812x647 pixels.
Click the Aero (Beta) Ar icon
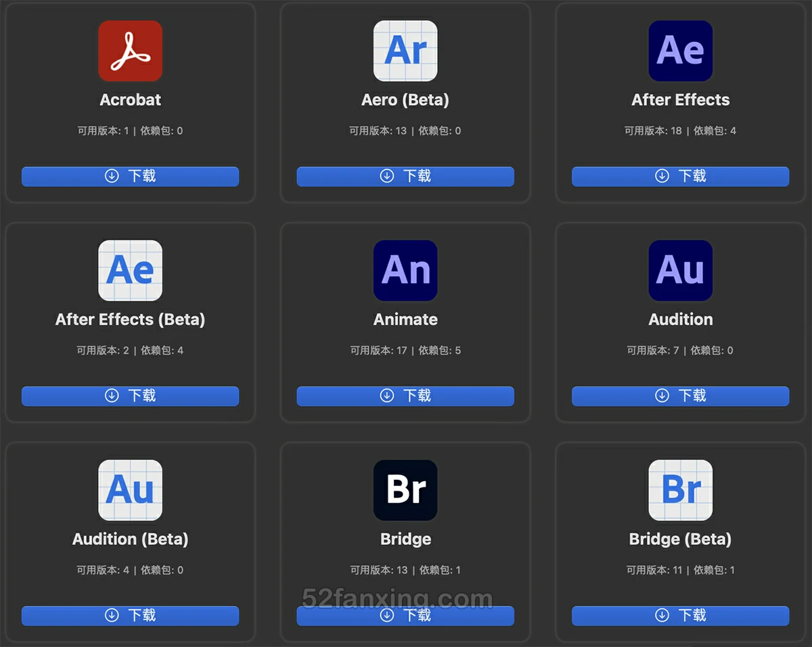tap(405, 51)
